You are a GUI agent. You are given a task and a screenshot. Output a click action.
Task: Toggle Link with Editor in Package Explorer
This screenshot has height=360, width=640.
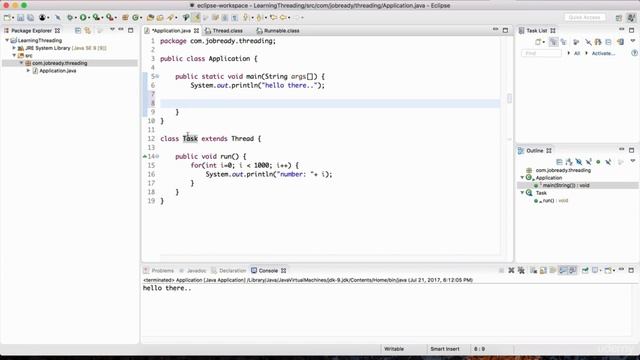tap(88, 31)
